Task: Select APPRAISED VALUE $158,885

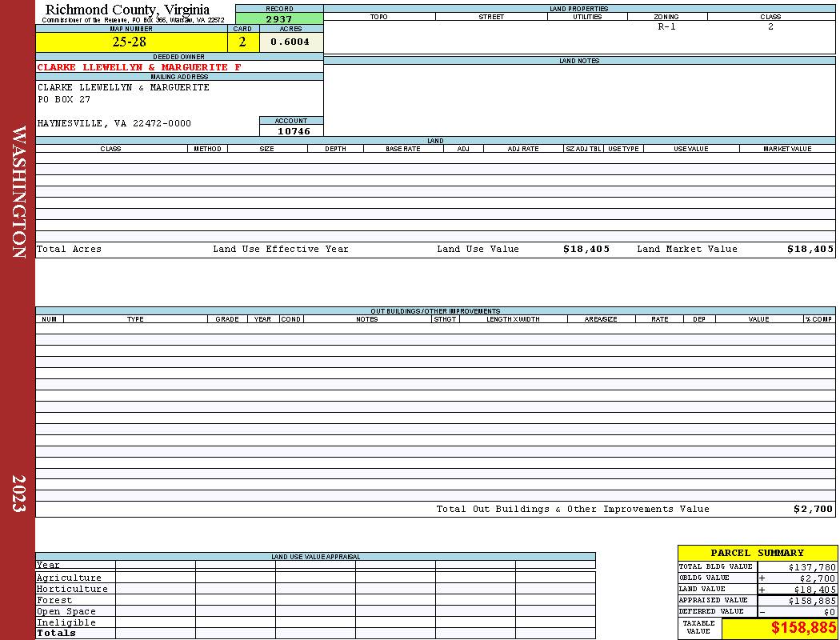Action: click(x=812, y=601)
